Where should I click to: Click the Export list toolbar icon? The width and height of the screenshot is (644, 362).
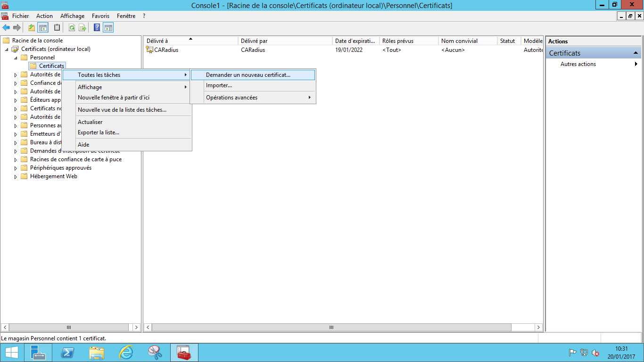coord(83,28)
